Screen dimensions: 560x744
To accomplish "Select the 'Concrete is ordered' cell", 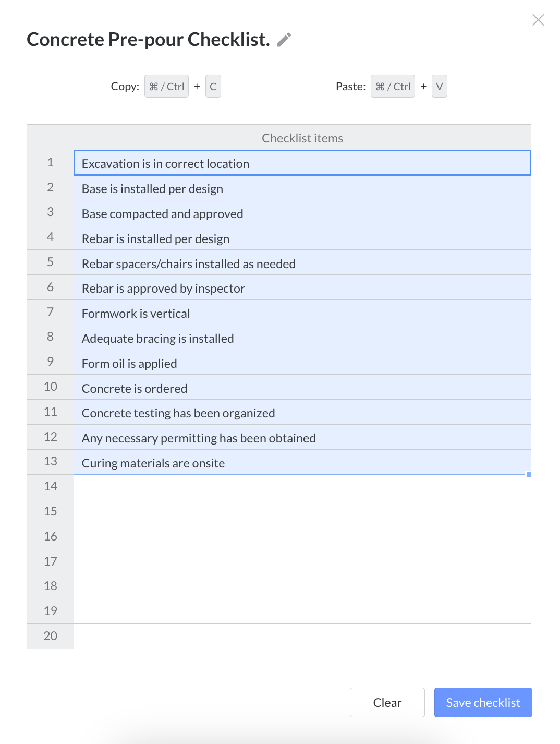I will pos(302,388).
